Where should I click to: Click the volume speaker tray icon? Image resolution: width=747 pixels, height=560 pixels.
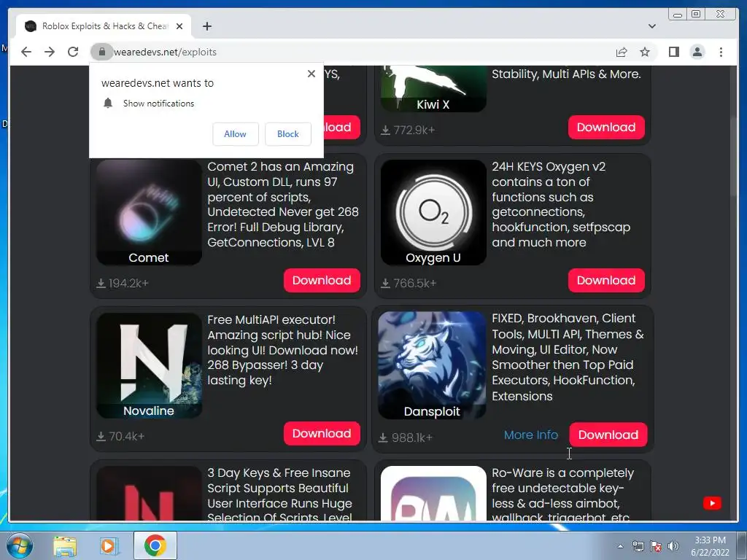coord(673,546)
